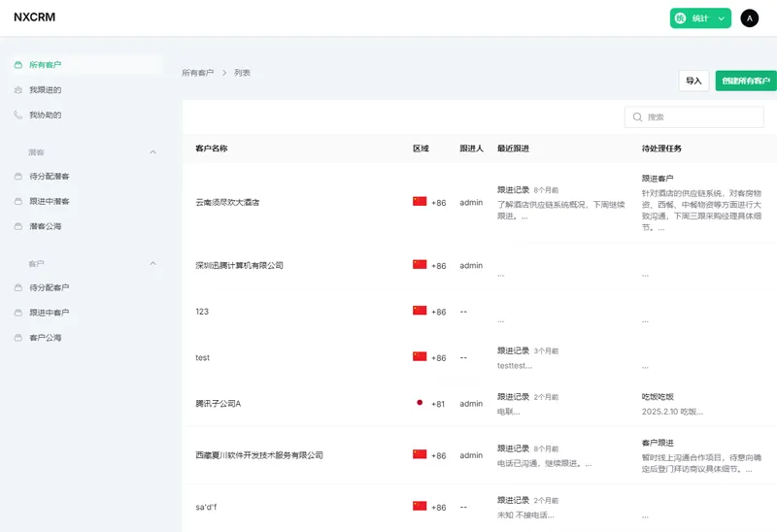Click the search magnifier icon
Screen dimensions: 777x532
click(637, 117)
